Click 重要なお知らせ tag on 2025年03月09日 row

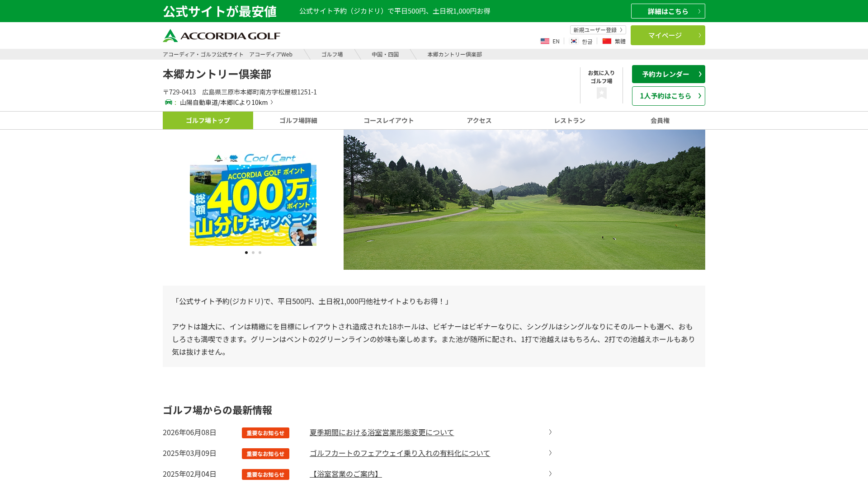(x=265, y=454)
